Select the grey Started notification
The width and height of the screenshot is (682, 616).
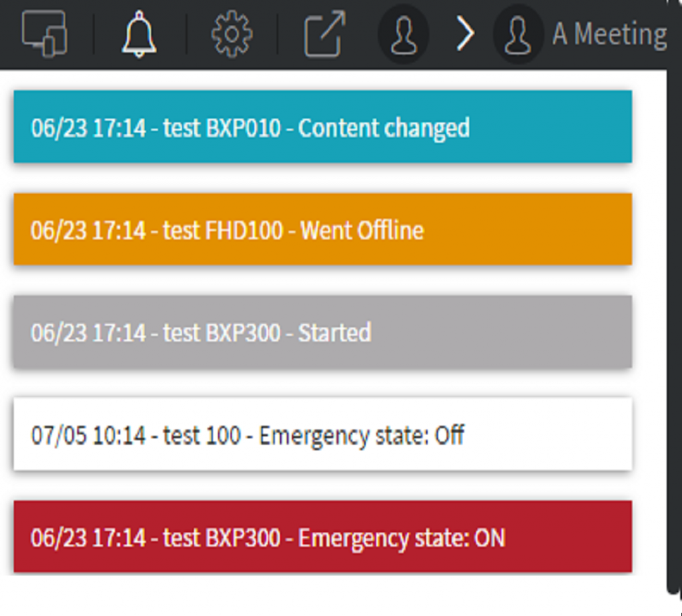323,332
